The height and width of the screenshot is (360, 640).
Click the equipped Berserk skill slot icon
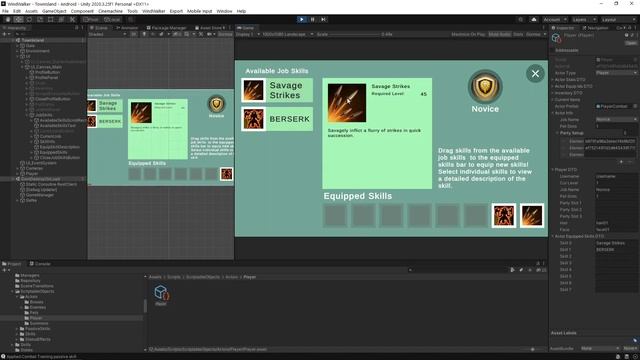tap(504, 215)
